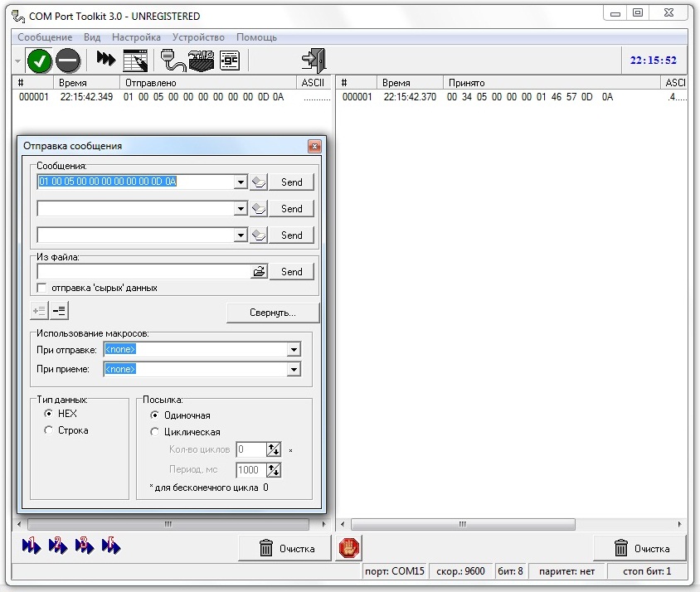This screenshot has height=592, width=700.
Task: Click the sent pane horizontal scrollbar thumb
Action: 168,524
